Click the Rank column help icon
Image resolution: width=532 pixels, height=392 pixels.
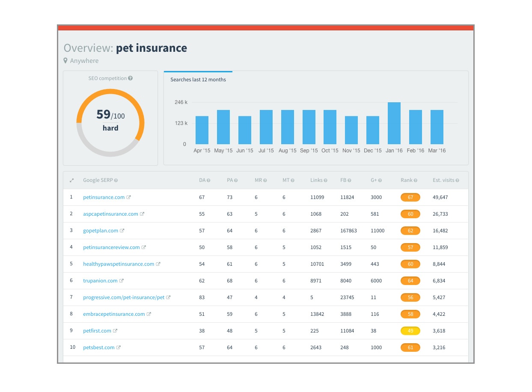416,181
